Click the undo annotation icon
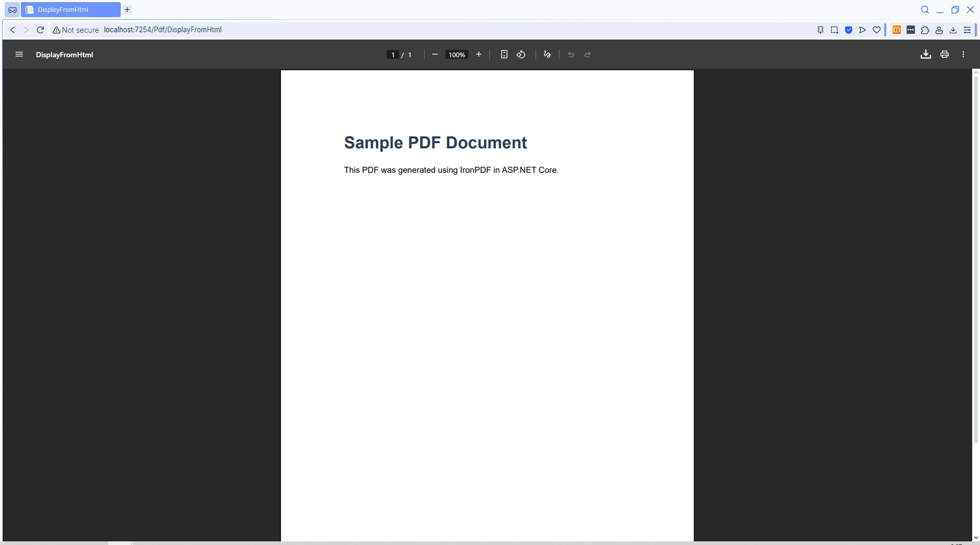 click(x=570, y=54)
